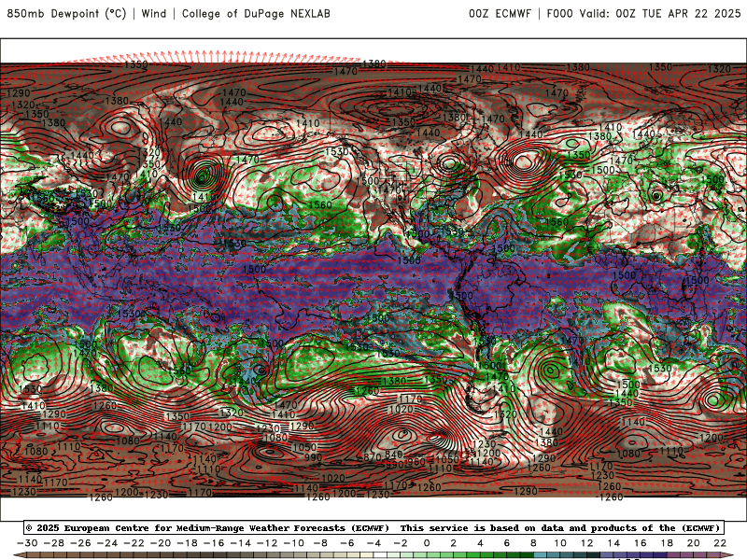This screenshot has width=747, height=560.
Task: Click "F000 Valid: 00Z TUE APR 22 2025" text
Action: (643, 13)
